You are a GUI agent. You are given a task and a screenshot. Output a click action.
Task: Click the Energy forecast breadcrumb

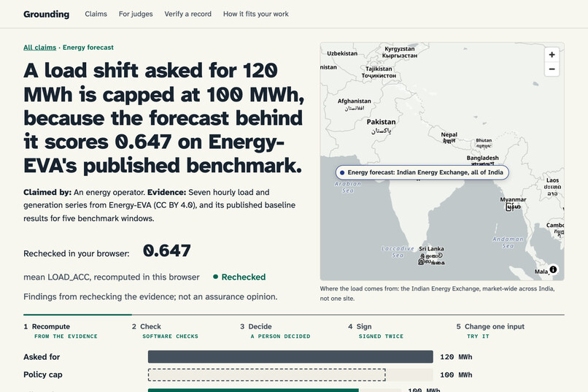[88, 47]
